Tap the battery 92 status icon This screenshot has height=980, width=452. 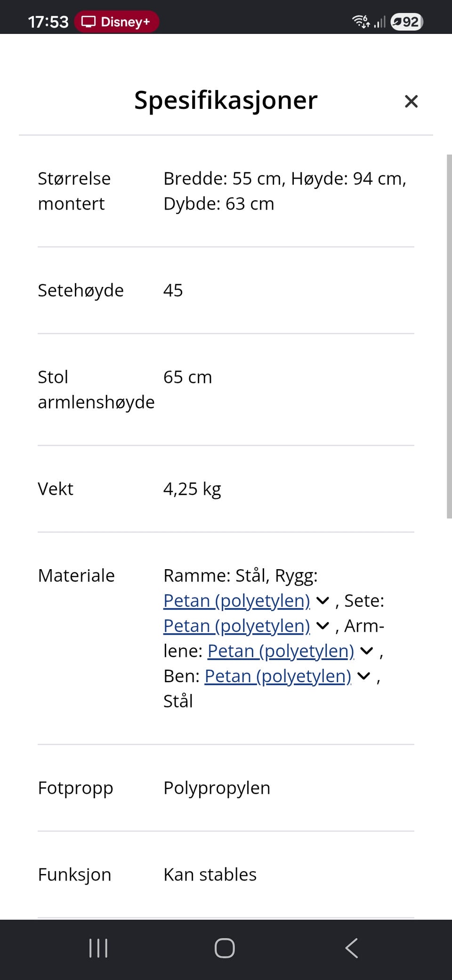(407, 22)
